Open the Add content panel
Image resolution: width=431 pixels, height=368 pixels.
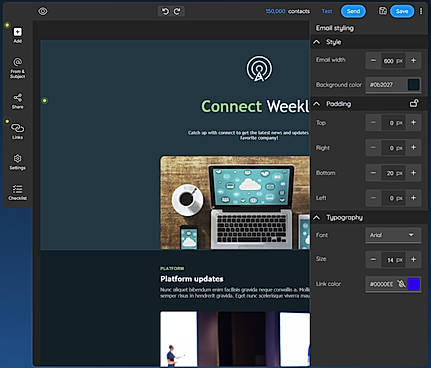(17, 35)
